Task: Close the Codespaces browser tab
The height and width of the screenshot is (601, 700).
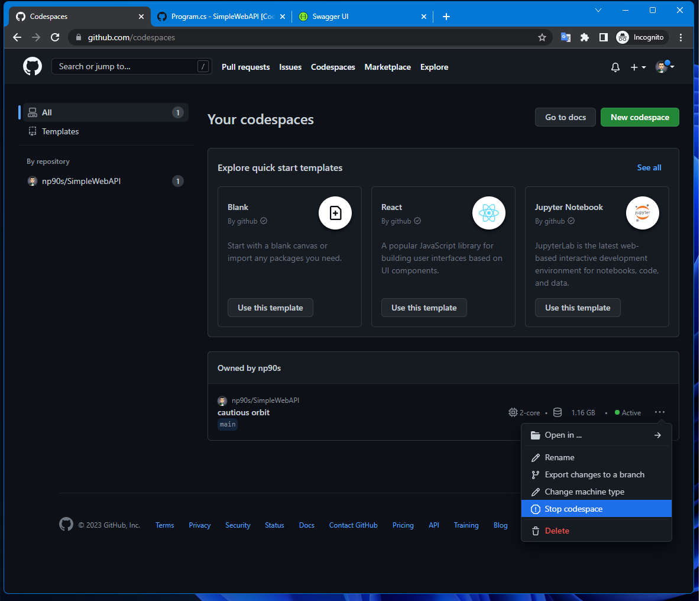Action: pyautogui.click(x=141, y=17)
